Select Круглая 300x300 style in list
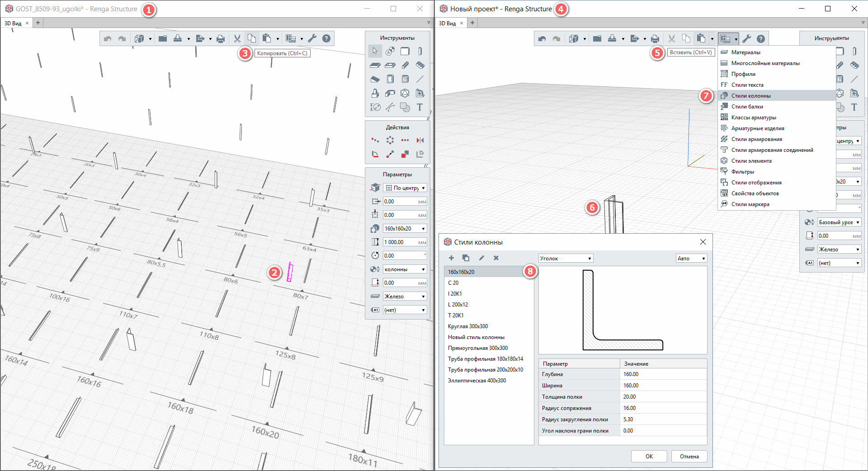The width and height of the screenshot is (868, 471). [489, 326]
